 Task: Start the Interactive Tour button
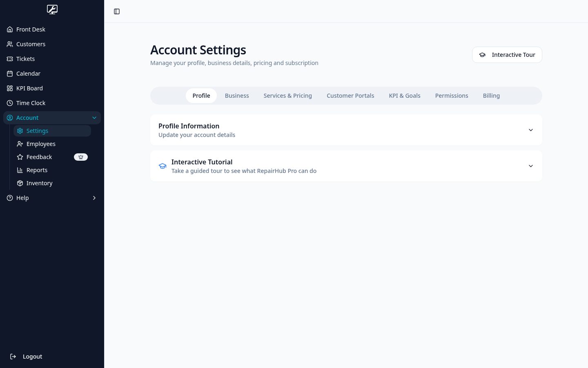pos(507,55)
